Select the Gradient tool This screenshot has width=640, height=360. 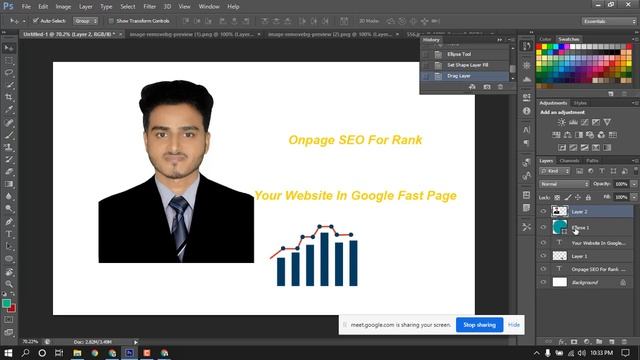[9, 184]
